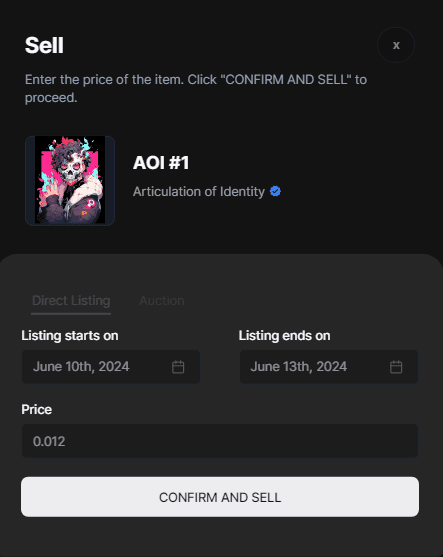Focus the Price input showing 0.012
Viewport: 443px width, 557px height.
tap(220, 441)
